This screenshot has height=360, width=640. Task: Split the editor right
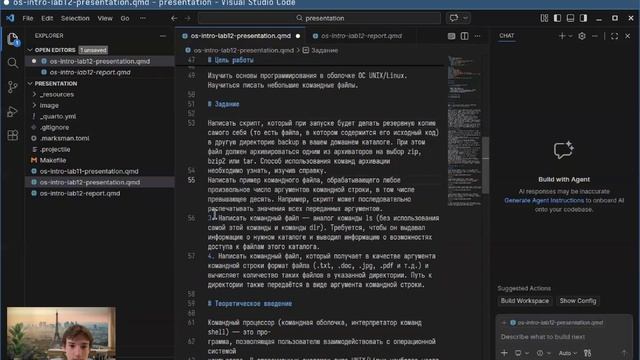pos(464,36)
